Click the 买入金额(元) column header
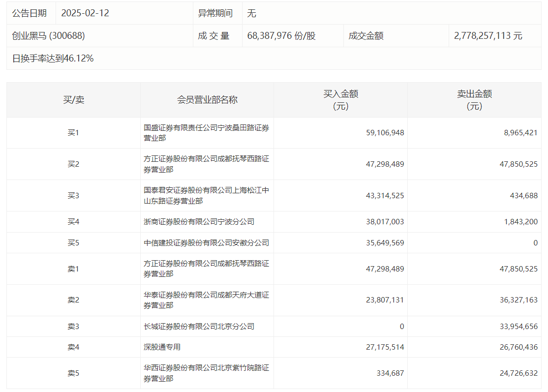548x392 pixels. (341, 100)
